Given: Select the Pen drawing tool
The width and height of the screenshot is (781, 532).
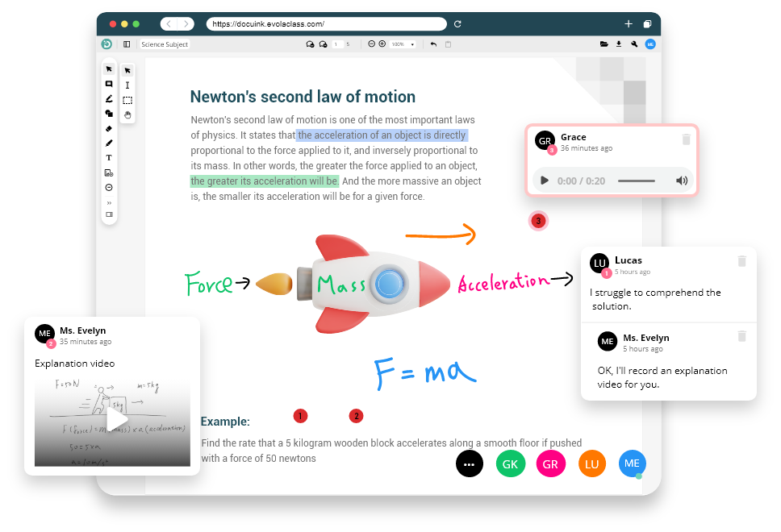Looking at the screenshot, I should (x=109, y=142).
